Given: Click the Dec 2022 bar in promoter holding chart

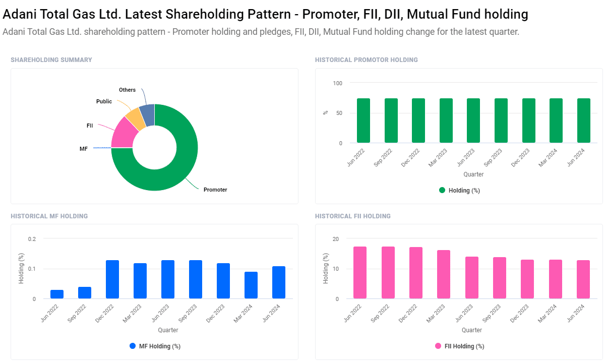Looking at the screenshot, I should pyautogui.click(x=418, y=120).
